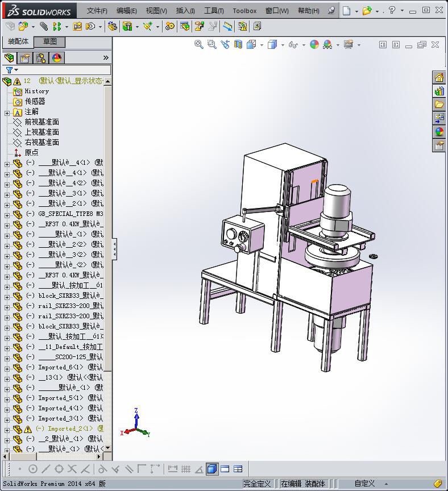Click the Smart Fasteners icon
The height and width of the screenshot is (491, 448).
click(77, 26)
